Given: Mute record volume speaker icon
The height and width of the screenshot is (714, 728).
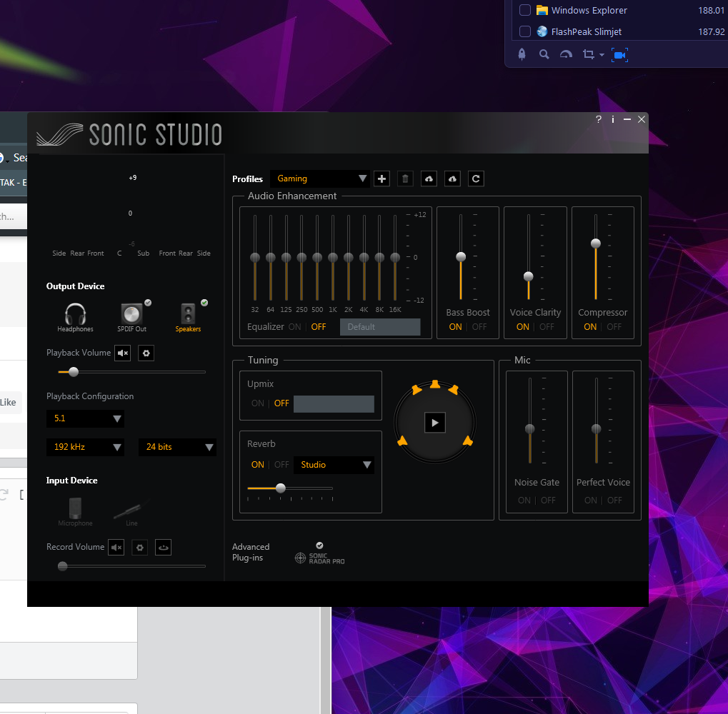Looking at the screenshot, I should pos(116,548).
